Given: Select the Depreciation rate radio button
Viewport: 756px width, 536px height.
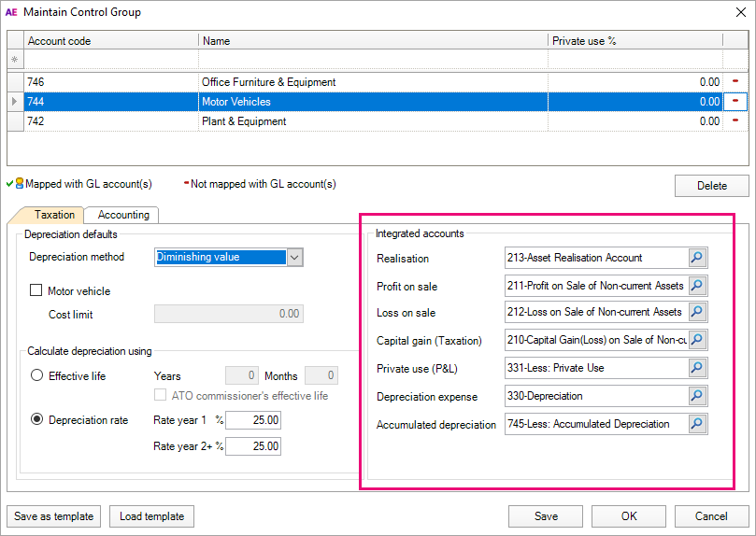Looking at the screenshot, I should [x=37, y=420].
